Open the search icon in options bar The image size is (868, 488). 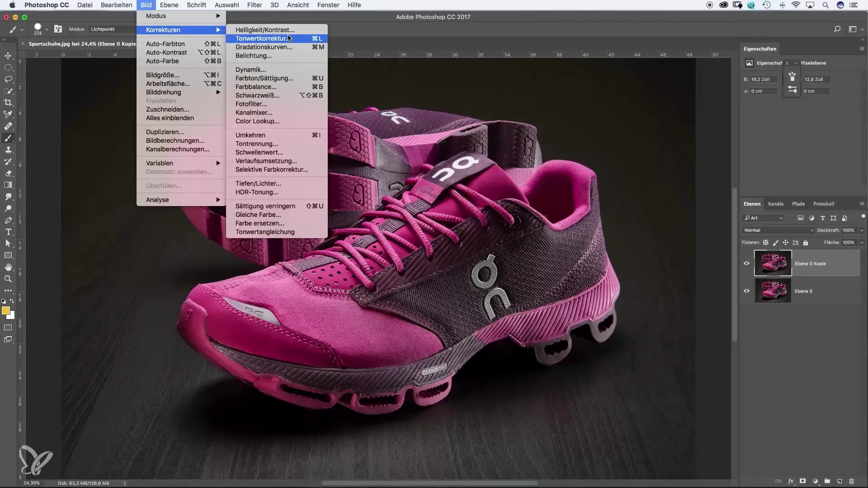tap(837, 29)
